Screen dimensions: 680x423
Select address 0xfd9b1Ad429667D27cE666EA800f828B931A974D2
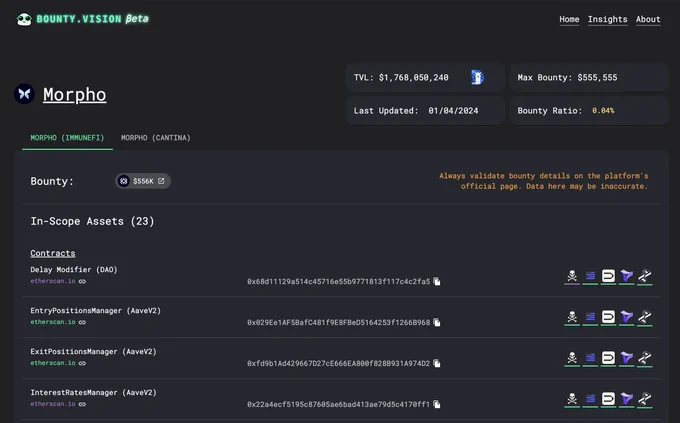(339, 363)
